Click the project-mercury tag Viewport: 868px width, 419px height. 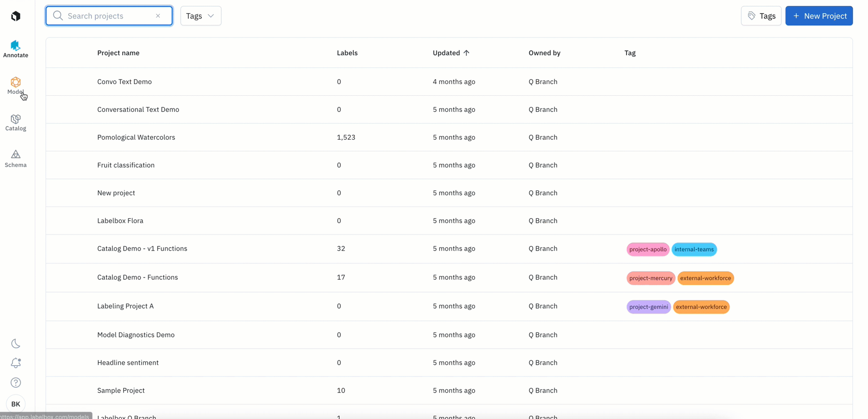(651, 278)
